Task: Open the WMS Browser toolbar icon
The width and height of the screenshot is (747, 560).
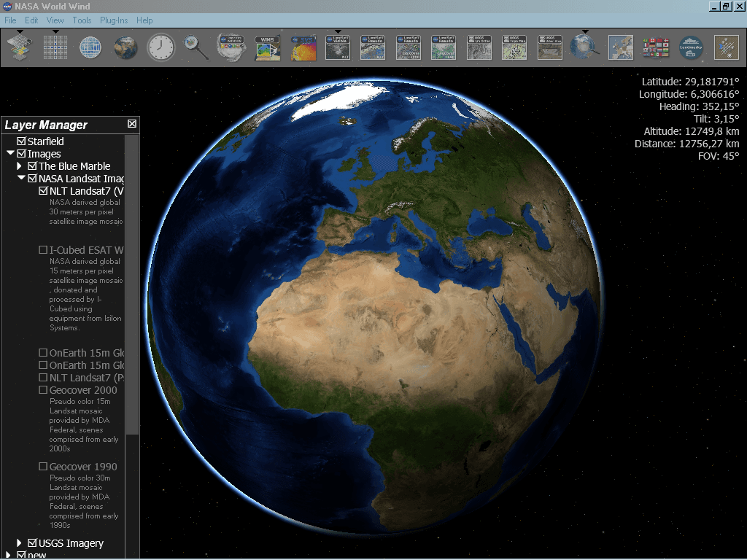Action: point(266,47)
